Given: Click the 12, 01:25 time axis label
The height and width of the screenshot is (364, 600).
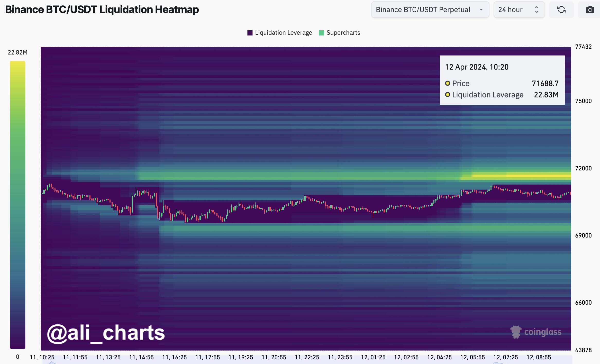Looking at the screenshot, I should click(373, 357).
